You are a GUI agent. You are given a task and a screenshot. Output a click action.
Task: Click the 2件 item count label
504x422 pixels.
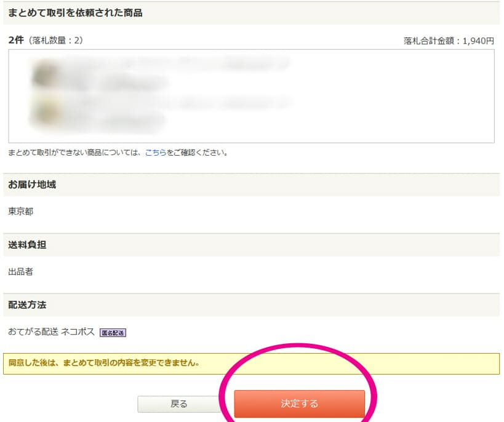[16, 40]
